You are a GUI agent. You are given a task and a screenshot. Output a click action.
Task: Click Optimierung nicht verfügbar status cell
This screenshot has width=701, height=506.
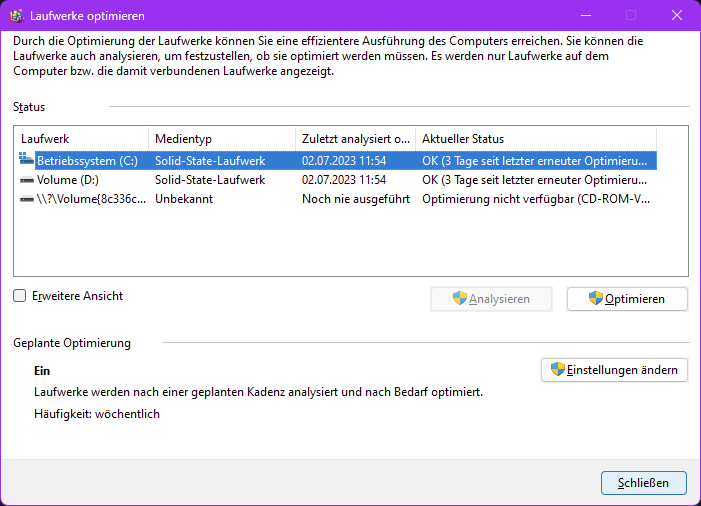click(x=536, y=199)
